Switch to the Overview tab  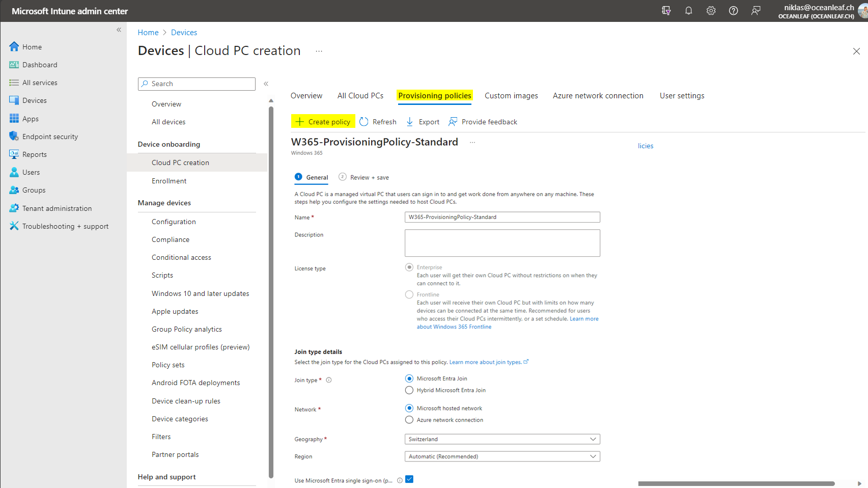click(306, 96)
